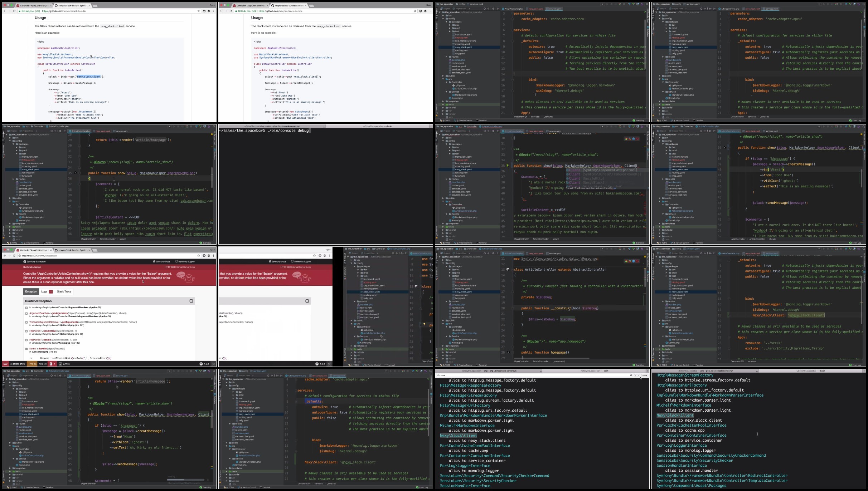Click next match arrow in terminal find bar

pyautogui.click(x=638, y=375)
